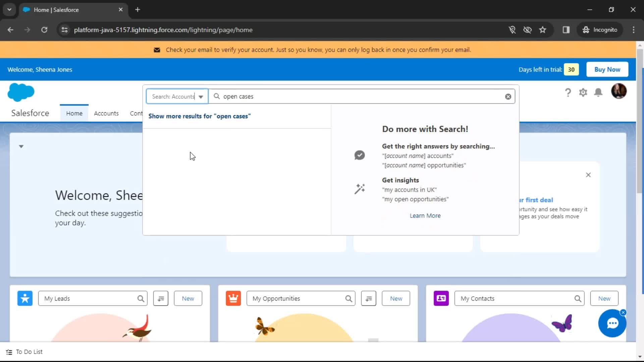Collapse the welcome panel with the triangle

[x=21, y=146]
